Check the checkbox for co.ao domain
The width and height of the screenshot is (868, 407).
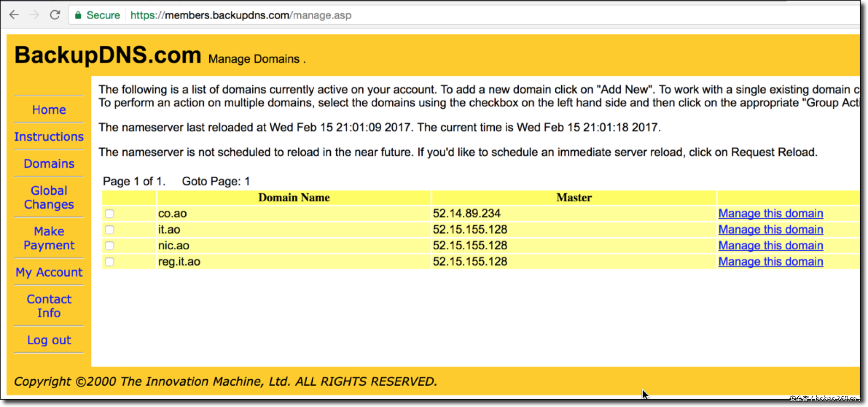[x=109, y=214]
